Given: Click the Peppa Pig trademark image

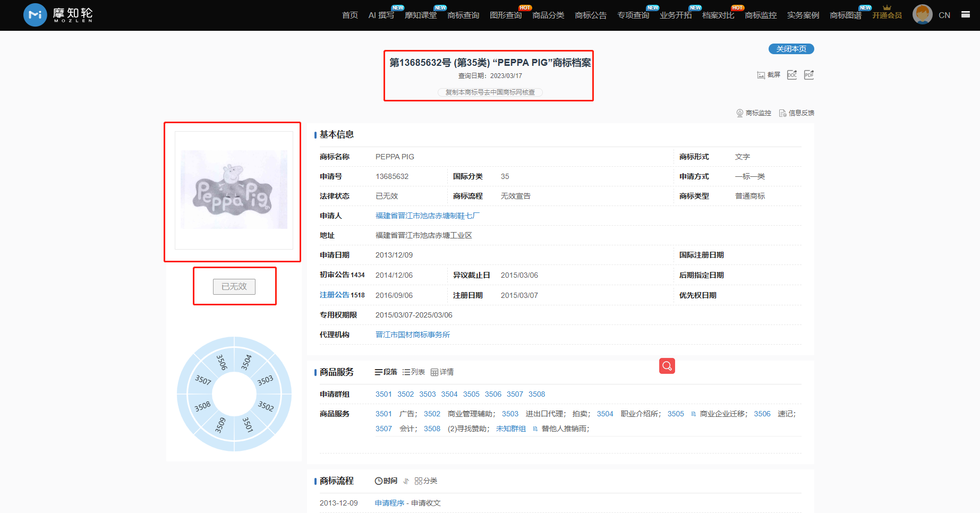Looking at the screenshot, I should (x=234, y=190).
